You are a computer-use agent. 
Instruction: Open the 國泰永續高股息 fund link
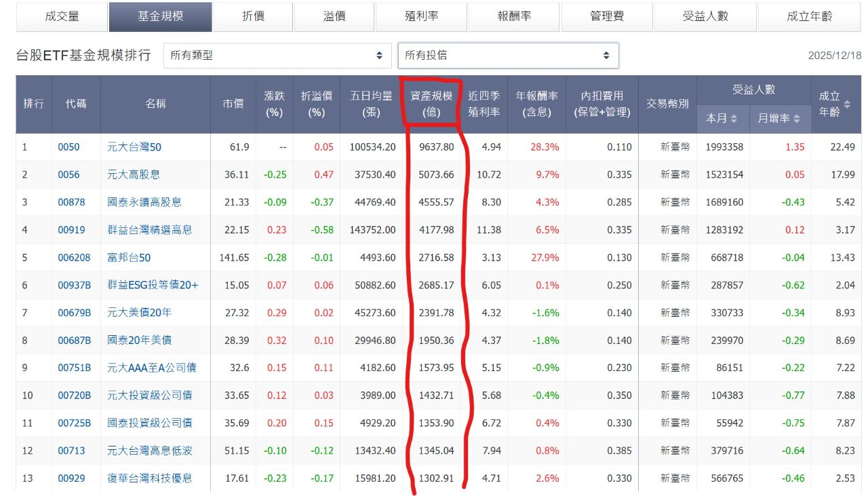tap(144, 202)
